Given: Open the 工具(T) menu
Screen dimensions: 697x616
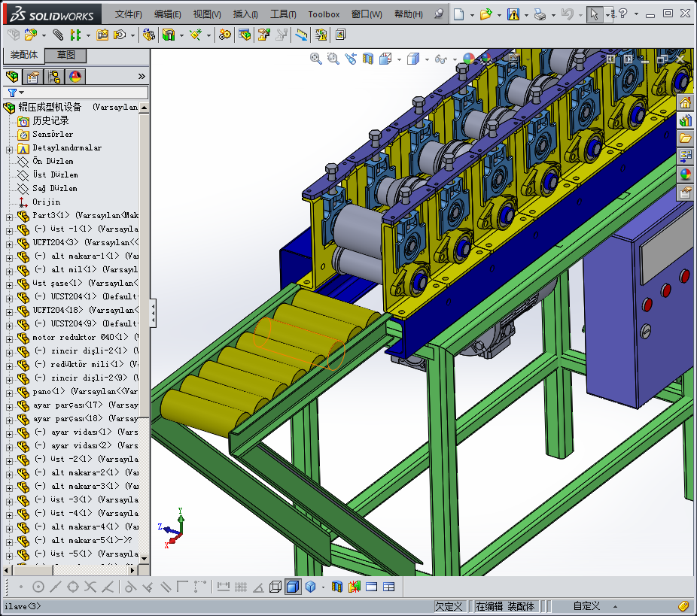Looking at the screenshot, I should click(283, 14).
